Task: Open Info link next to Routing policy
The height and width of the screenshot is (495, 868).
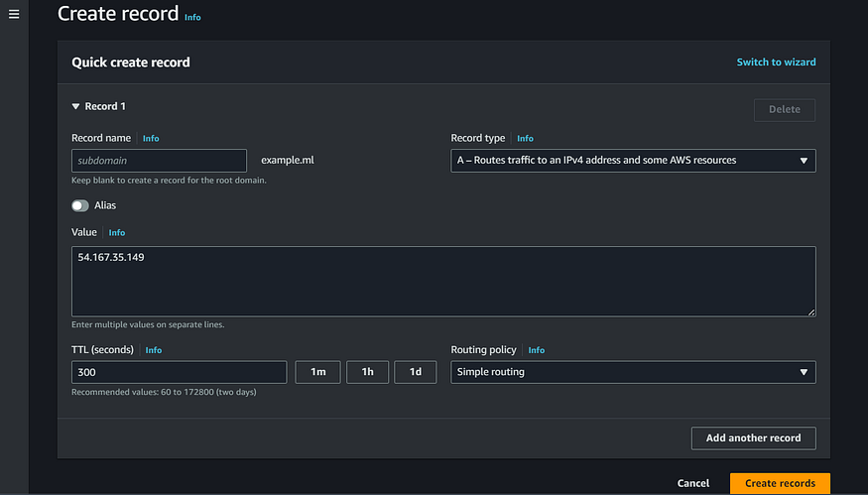Action: point(536,350)
